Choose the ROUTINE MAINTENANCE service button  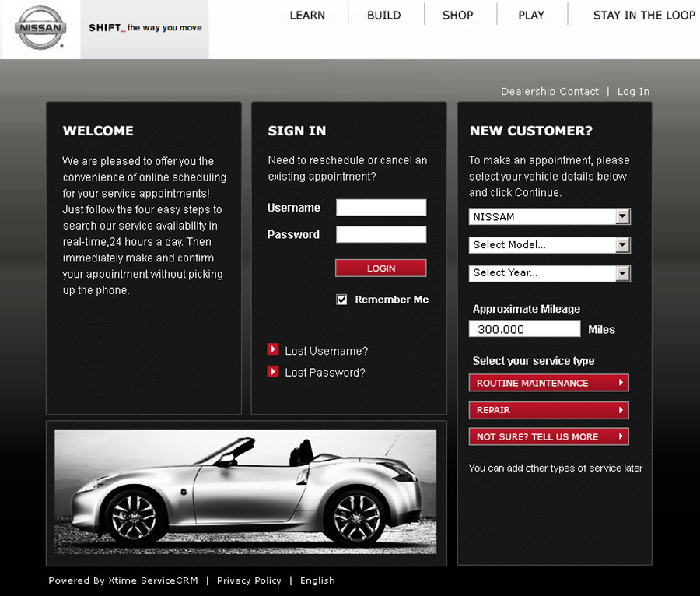click(548, 383)
